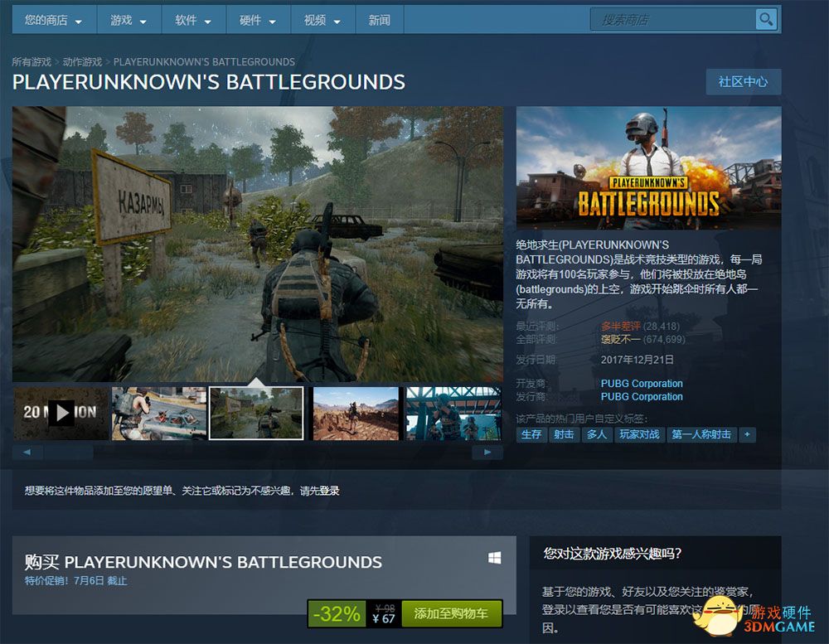Open the developer PUBG Corporation link
The image size is (829, 644).
642,383
